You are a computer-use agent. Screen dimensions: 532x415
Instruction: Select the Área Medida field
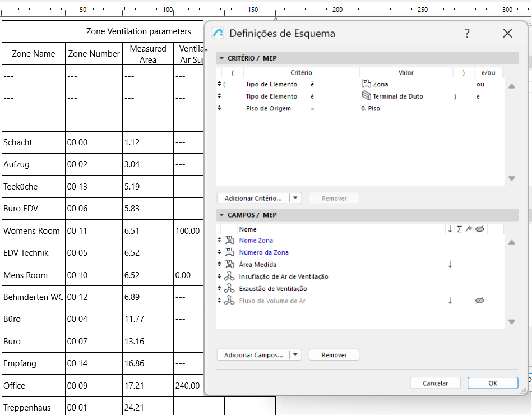tap(257, 265)
